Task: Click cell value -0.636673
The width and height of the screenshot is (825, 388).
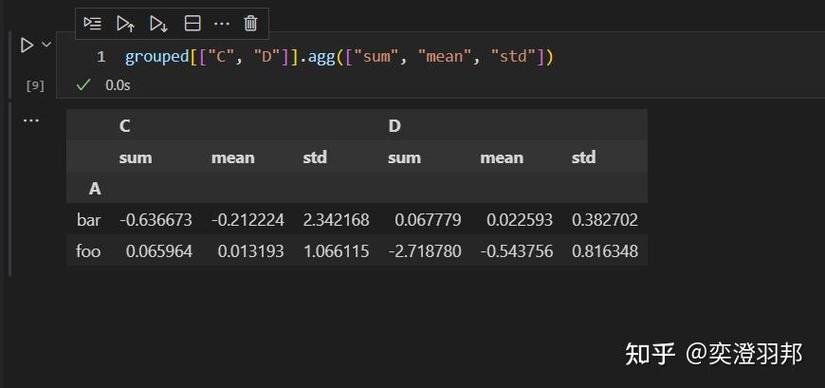Action: 156,220
